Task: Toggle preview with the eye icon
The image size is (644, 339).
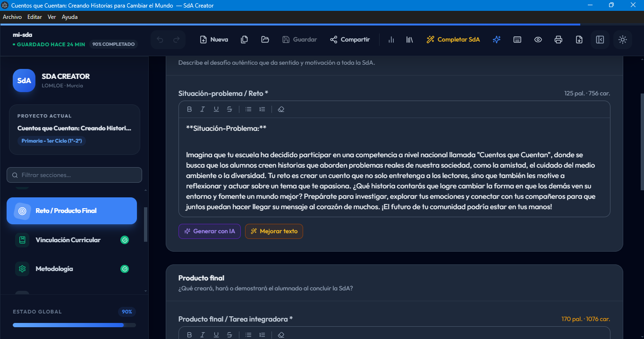Action: [x=538, y=40]
